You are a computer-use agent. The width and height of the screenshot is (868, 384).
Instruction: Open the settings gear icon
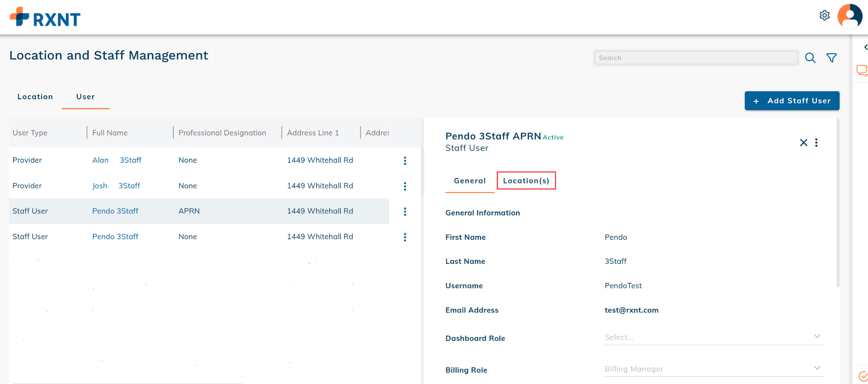point(824,16)
